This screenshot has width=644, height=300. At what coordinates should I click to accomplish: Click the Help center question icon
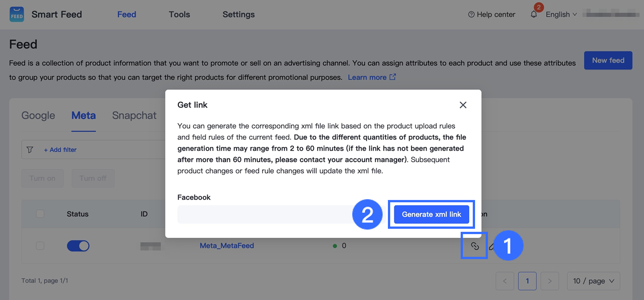point(471,14)
